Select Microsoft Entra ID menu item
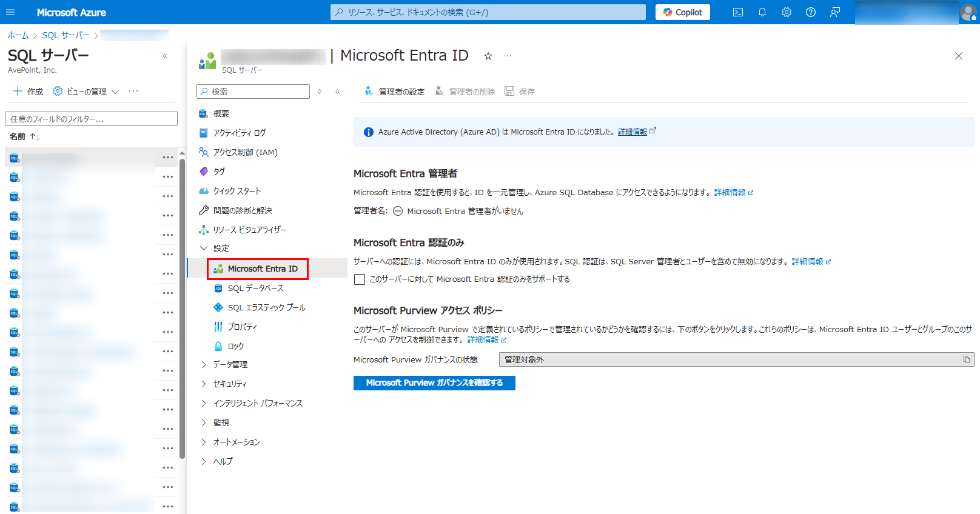The width and height of the screenshot is (980, 514). [x=263, y=269]
